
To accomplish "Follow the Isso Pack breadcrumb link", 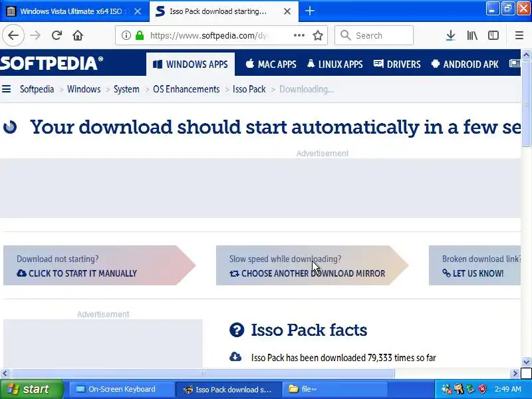I will pyautogui.click(x=249, y=89).
